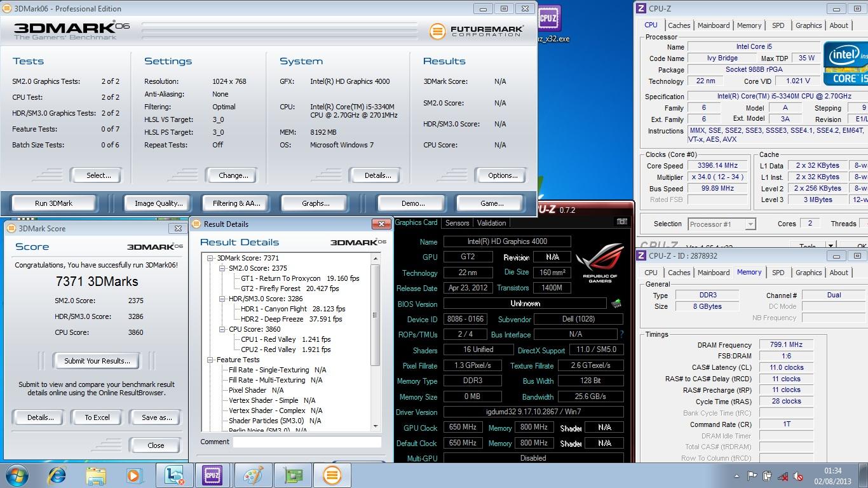
Task: Open the volume speaker tray icon
Action: click(x=799, y=476)
